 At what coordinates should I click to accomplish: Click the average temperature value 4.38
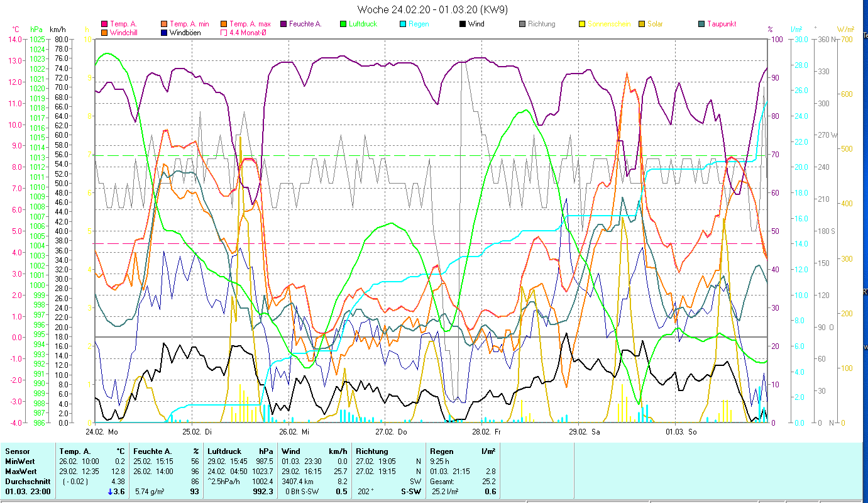click(119, 482)
